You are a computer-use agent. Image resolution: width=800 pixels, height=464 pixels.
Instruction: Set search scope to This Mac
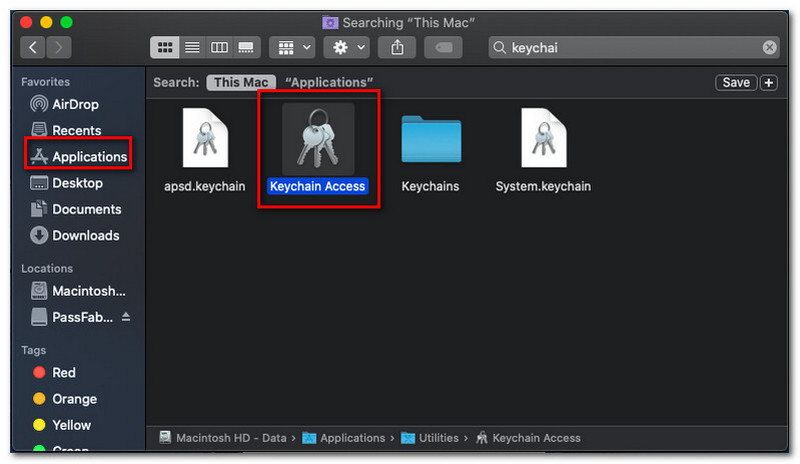click(241, 82)
